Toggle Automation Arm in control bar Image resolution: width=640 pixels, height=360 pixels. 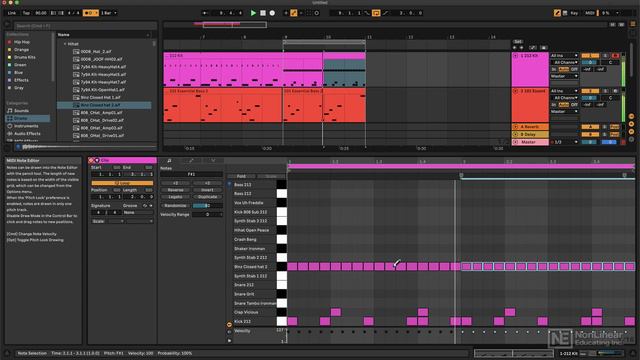pos(293,13)
